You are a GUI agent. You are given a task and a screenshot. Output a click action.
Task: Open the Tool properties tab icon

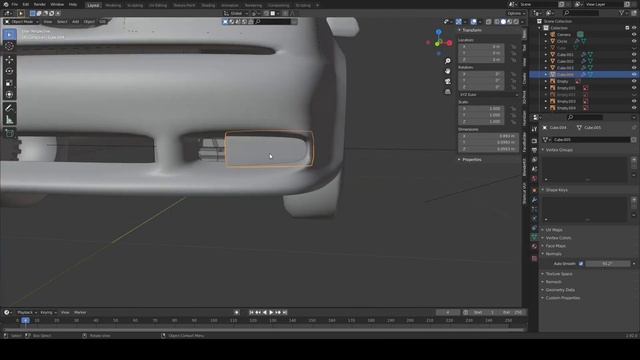[x=534, y=129]
